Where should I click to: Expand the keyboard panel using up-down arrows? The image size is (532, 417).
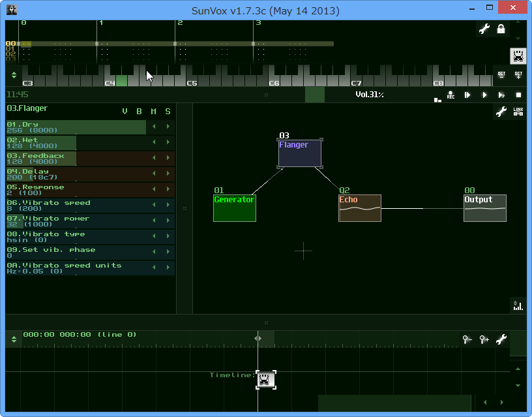pyautogui.click(x=14, y=75)
